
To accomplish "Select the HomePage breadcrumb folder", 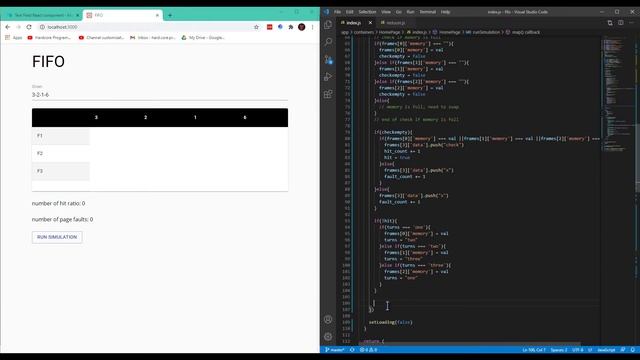I will 390,32.
